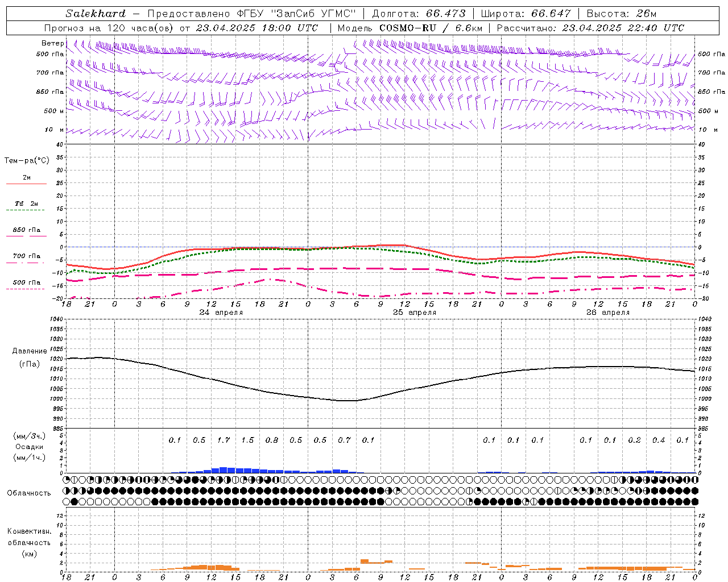The width and height of the screenshot is (728, 582).
Task: Click the 'Ветер' wind panel label
Action: [x=53, y=43]
